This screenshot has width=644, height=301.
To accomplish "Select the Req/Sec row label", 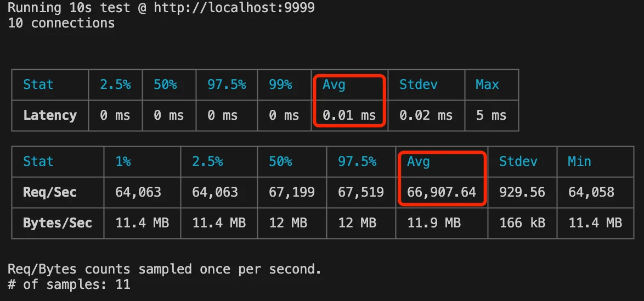I will (x=50, y=192).
